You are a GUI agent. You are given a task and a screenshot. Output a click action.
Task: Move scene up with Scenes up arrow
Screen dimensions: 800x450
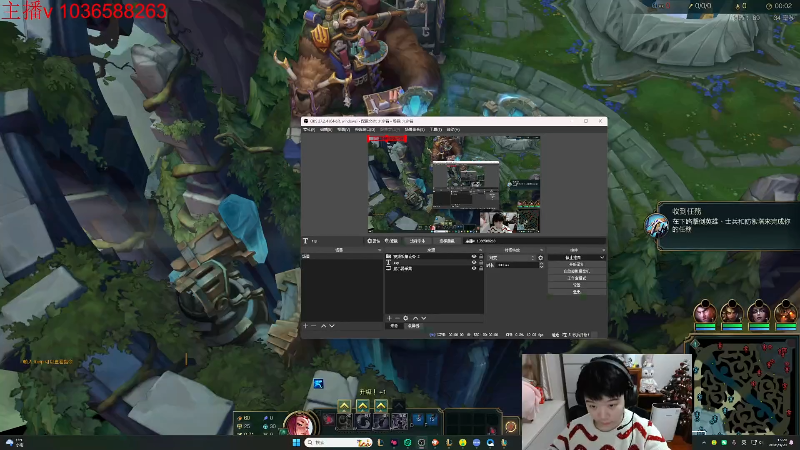(323, 326)
